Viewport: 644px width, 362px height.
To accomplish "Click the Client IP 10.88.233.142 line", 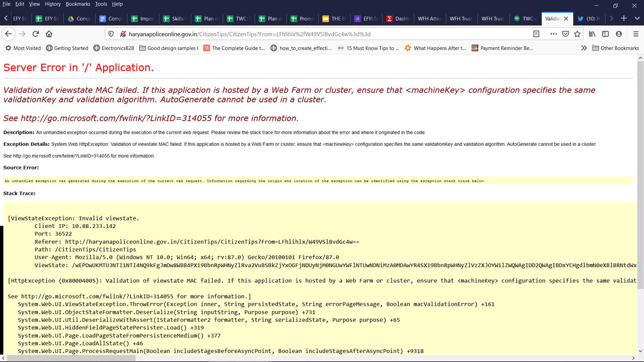I will (75, 226).
